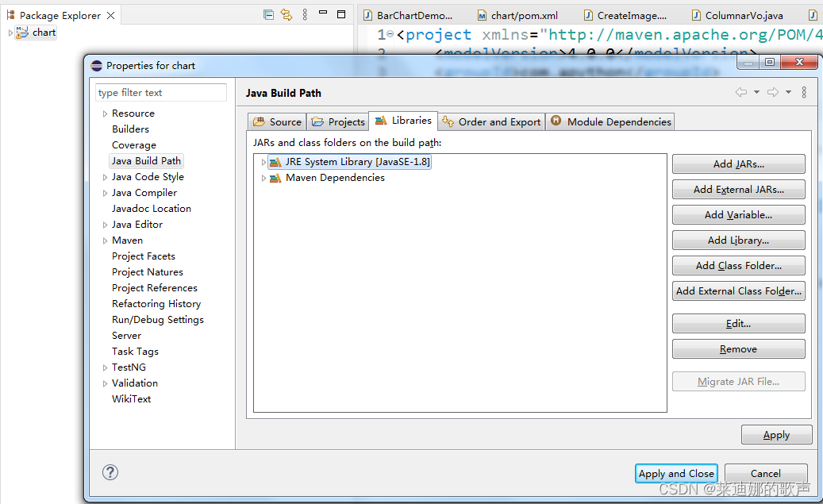Screen dimensions: 823x504
Task: Open Package Explorer view menu dots
Action: (x=305, y=15)
